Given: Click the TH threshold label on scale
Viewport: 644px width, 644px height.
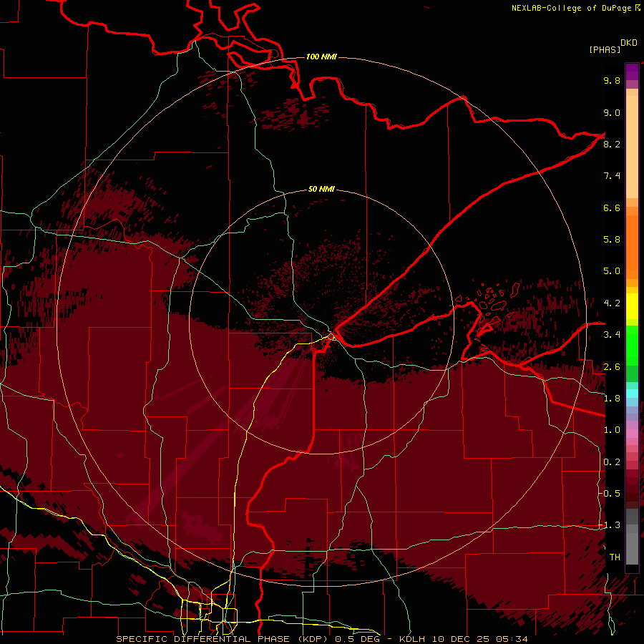Looking at the screenshot, I should (x=615, y=557).
